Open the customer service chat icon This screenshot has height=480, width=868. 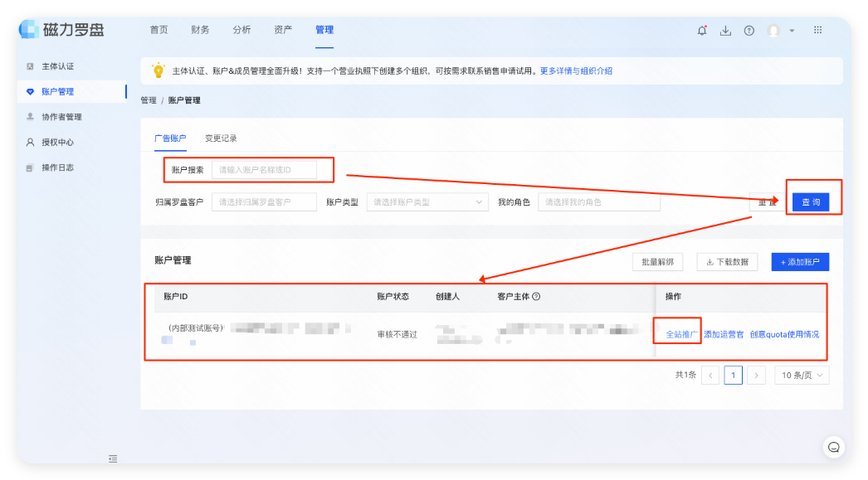point(834,447)
